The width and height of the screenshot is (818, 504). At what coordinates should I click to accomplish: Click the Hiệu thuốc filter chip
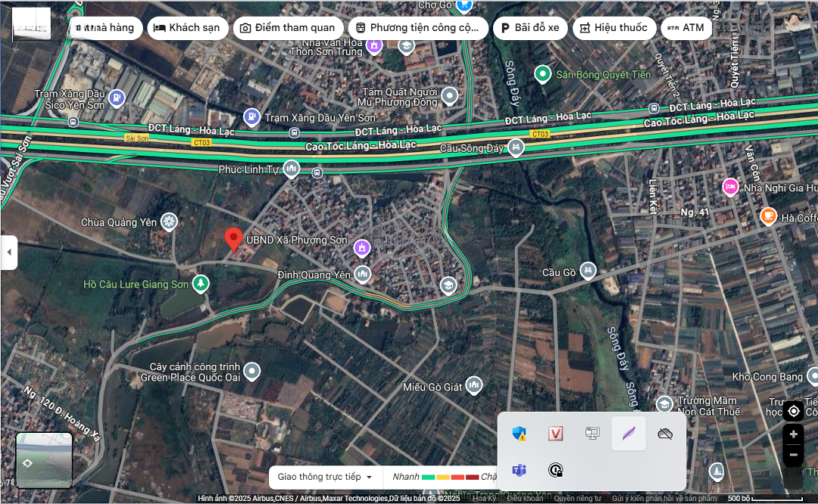click(x=614, y=28)
